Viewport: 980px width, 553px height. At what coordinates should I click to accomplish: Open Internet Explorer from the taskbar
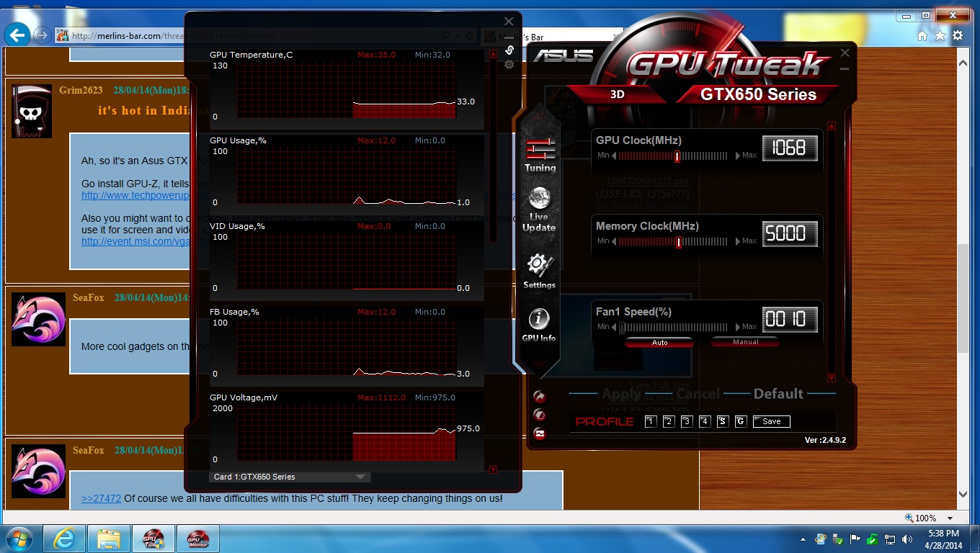point(64,539)
